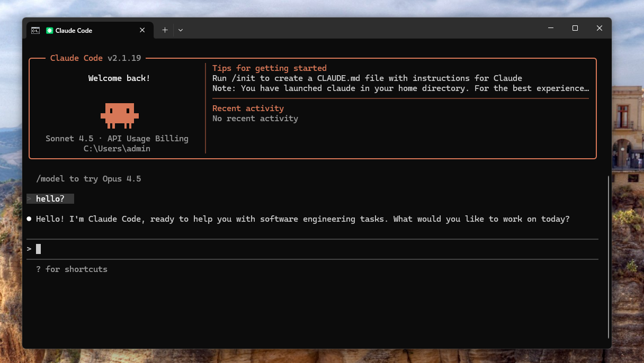Click the C:\Users\admin working directory path

point(117,149)
